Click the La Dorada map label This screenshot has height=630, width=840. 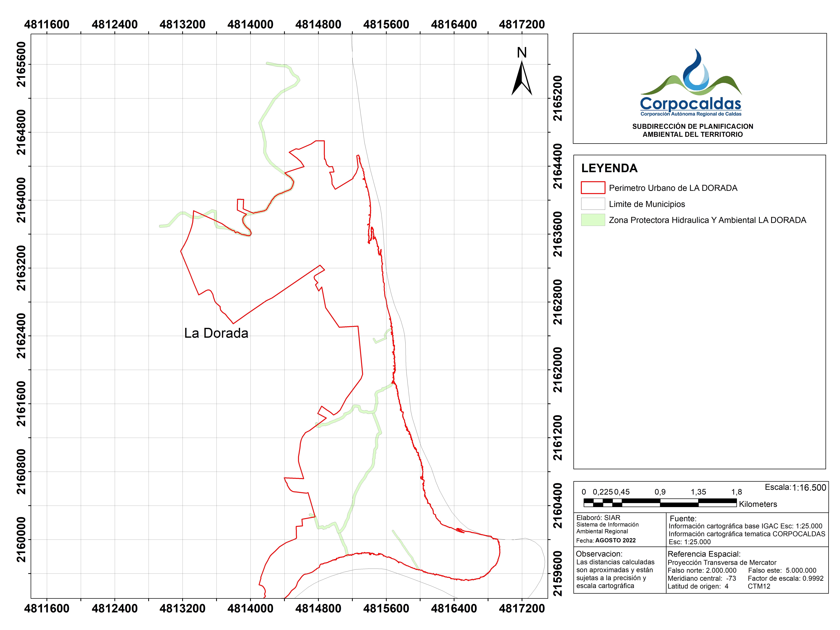[x=216, y=333]
